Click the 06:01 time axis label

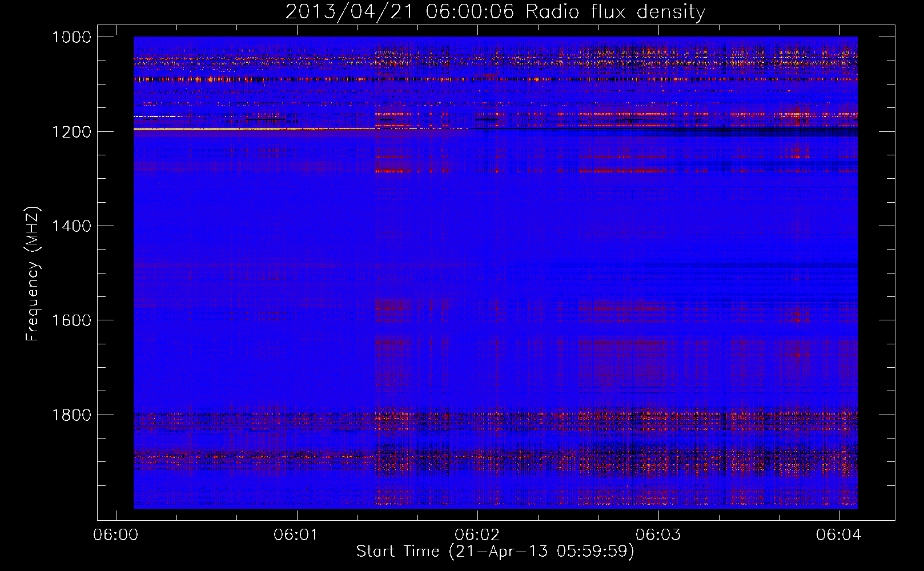(297, 535)
